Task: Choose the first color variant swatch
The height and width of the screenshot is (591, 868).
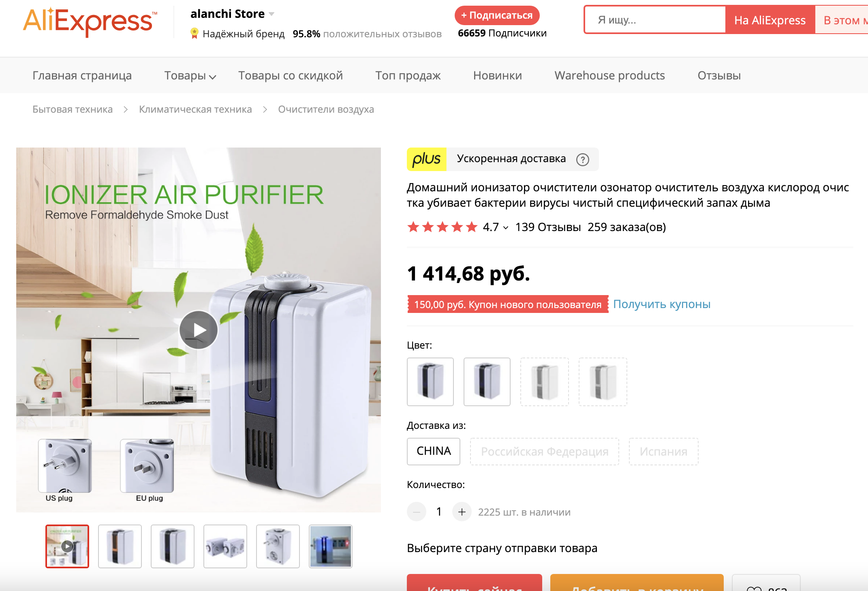Action: coord(430,382)
